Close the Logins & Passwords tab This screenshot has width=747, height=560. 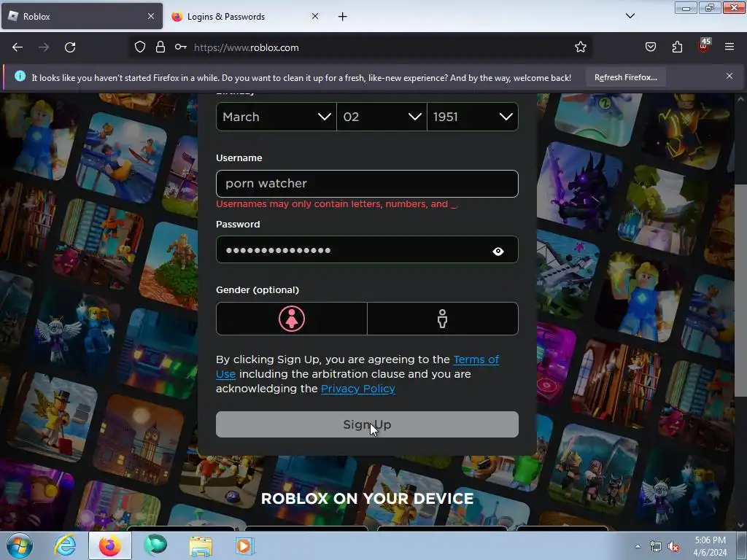tap(315, 16)
